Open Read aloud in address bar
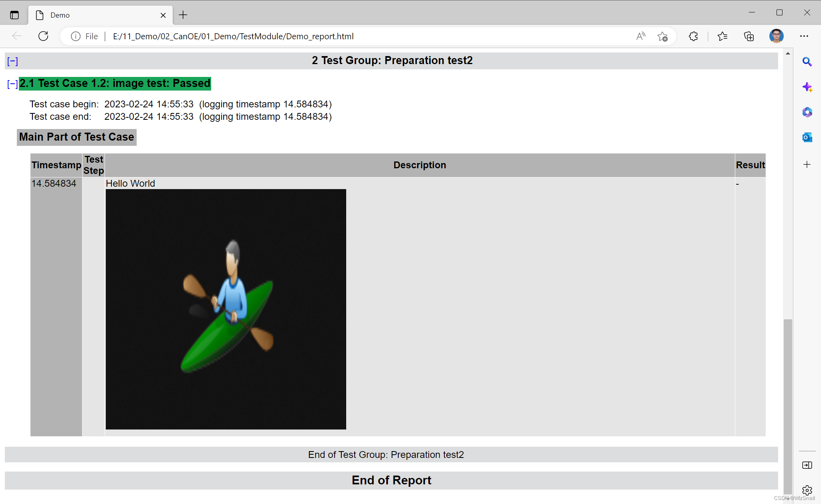The height and width of the screenshot is (504, 821). [x=641, y=36]
